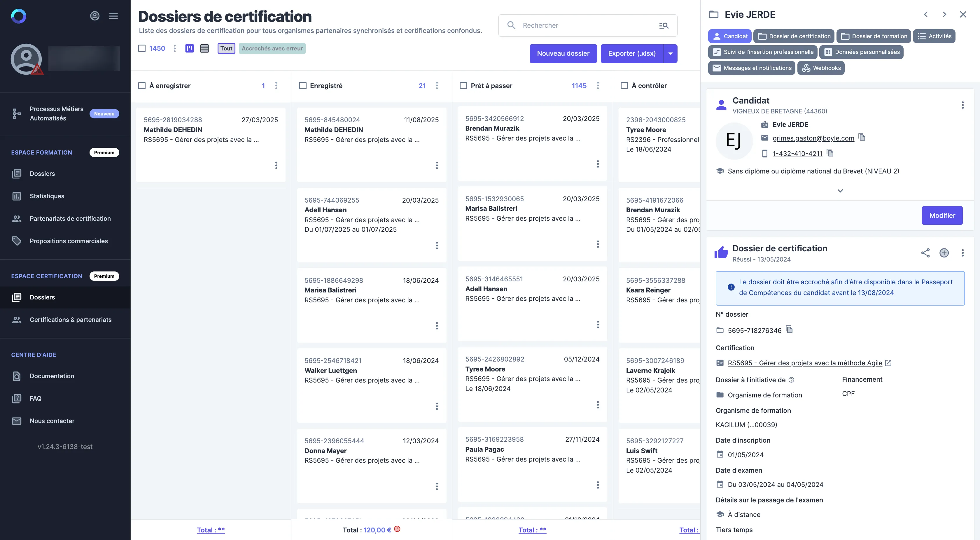
Task: Open the Exporter dropdown arrow
Action: point(670,54)
